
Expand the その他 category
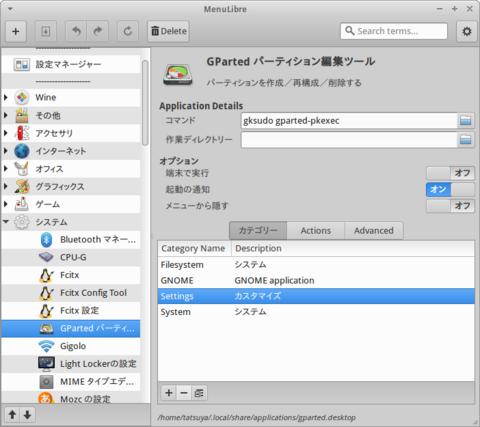click(6, 115)
